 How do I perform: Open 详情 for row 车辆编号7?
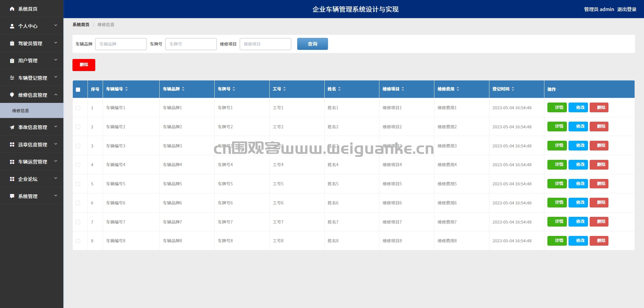click(557, 222)
